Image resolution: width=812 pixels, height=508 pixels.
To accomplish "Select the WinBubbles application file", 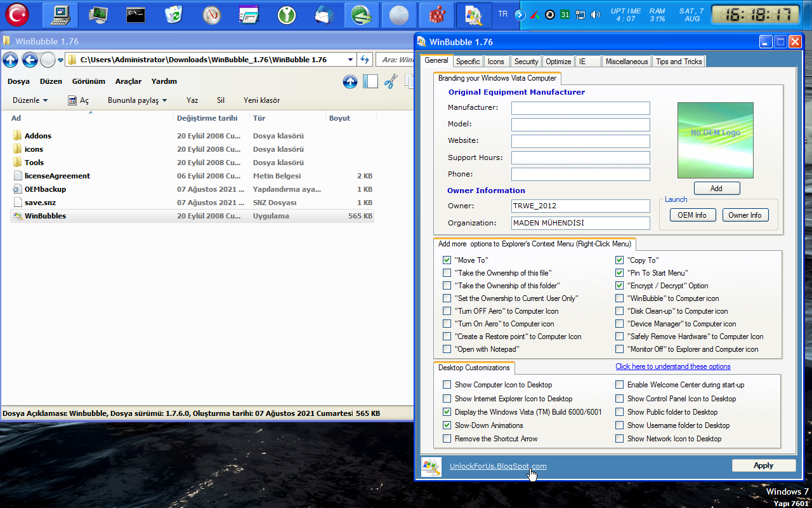I will coord(193,216).
